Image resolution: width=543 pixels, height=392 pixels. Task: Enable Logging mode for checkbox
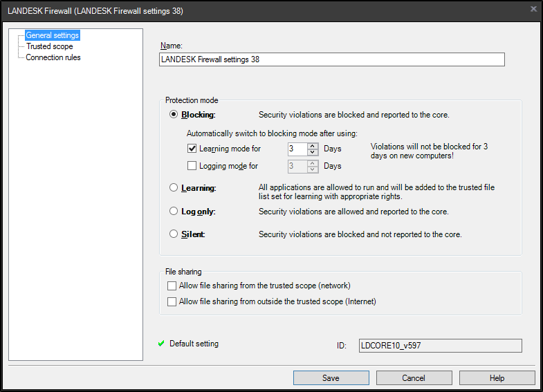coord(192,166)
